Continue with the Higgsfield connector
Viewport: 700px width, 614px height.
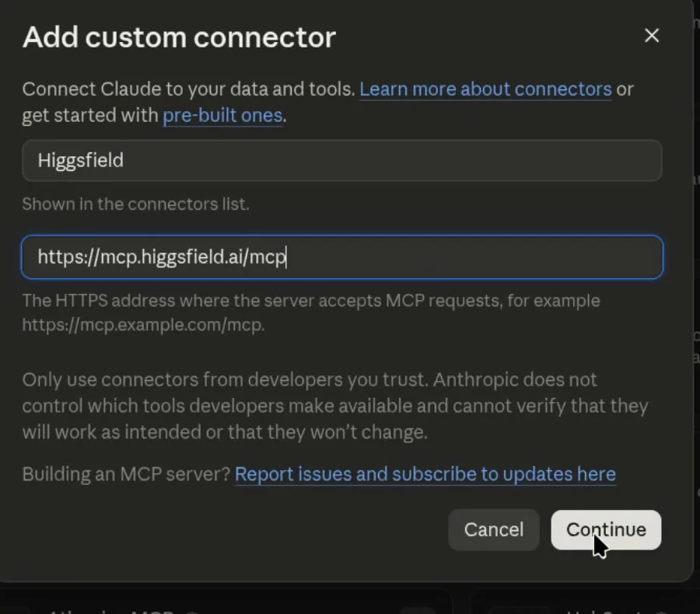606,529
